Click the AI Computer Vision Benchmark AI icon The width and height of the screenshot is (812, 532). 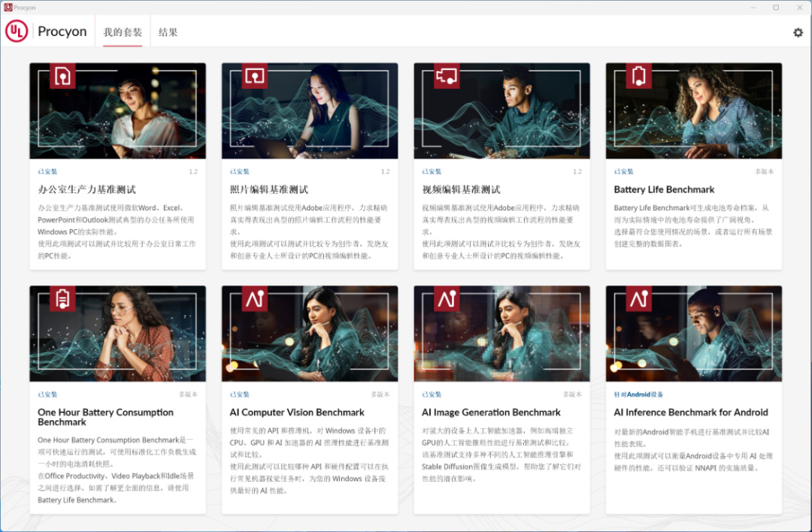click(255, 298)
